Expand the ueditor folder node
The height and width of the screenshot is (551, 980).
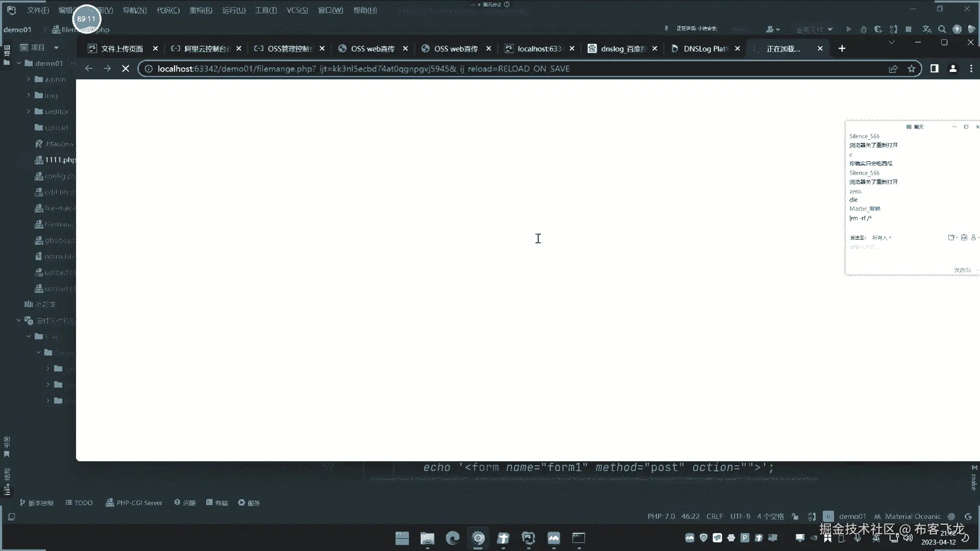[29, 111]
